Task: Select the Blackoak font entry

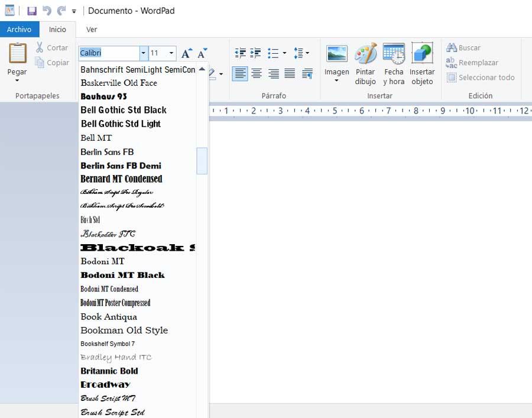Action: pos(137,248)
